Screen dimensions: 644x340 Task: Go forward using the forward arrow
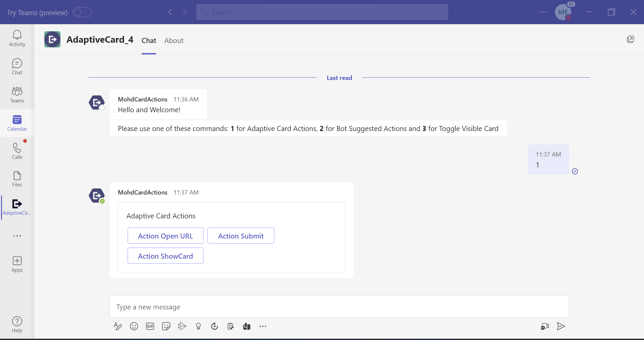185,12
